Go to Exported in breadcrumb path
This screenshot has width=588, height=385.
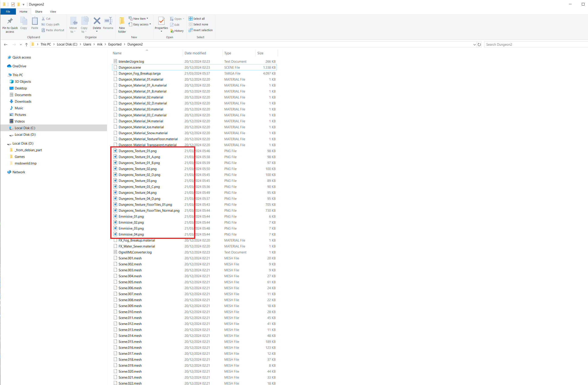[x=115, y=44]
